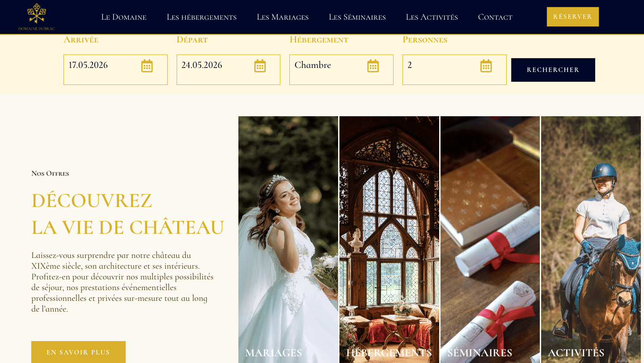This screenshot has height=363, width=644.
Task: Open Les hébergements menu item
Action: coord(202,17)
